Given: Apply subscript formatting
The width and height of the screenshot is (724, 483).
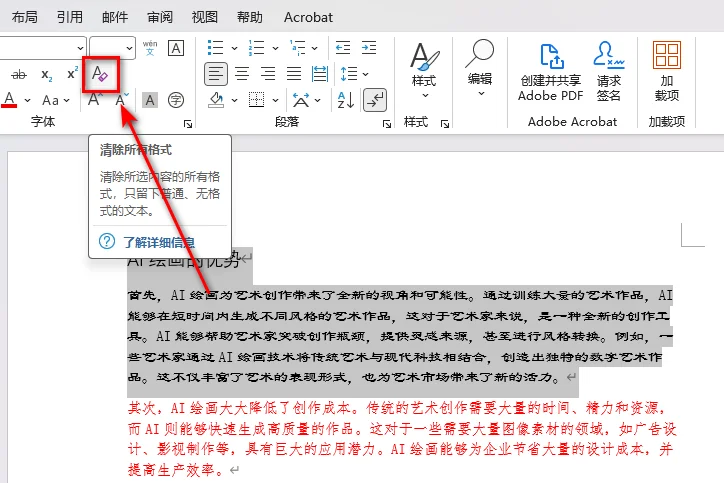Looking at the screenshot, I should 47,74.
